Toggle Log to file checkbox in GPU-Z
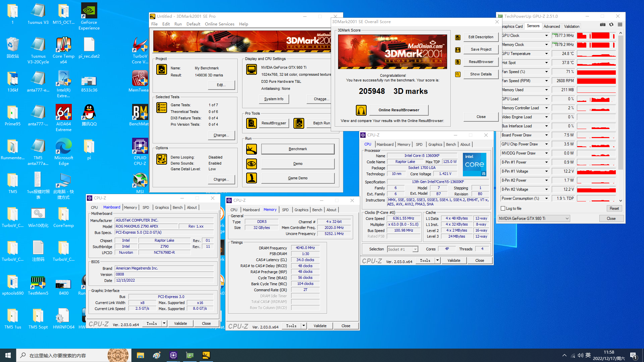This screenshot has height=362, width=644. [503, 208]
